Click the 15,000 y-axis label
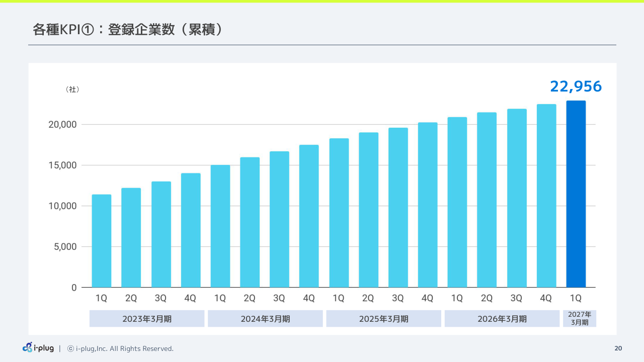The width and height of the screenshot is (644, 362). [62, 165]
